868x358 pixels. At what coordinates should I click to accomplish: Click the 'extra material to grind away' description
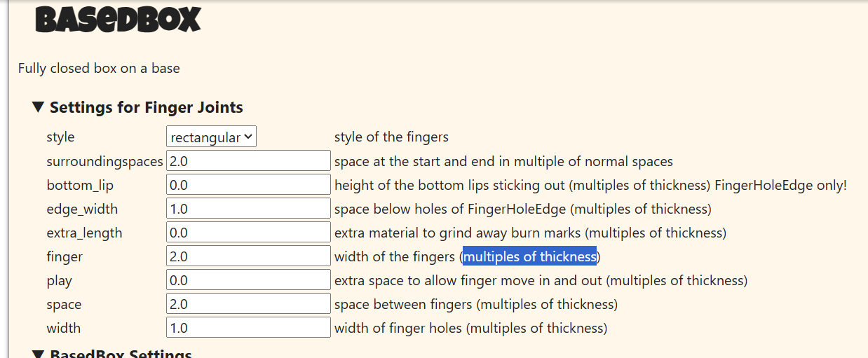pos(530,233)
